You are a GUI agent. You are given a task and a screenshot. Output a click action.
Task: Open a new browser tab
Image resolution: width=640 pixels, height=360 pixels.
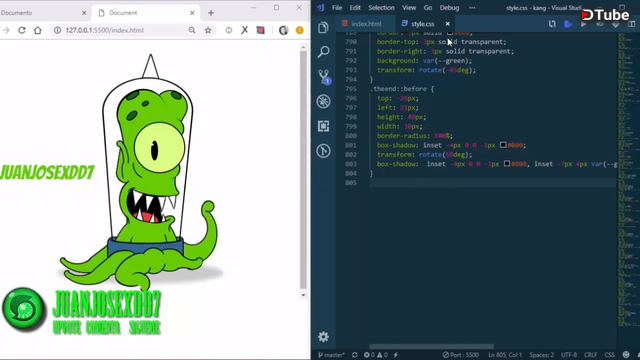(x=211, y=13)
